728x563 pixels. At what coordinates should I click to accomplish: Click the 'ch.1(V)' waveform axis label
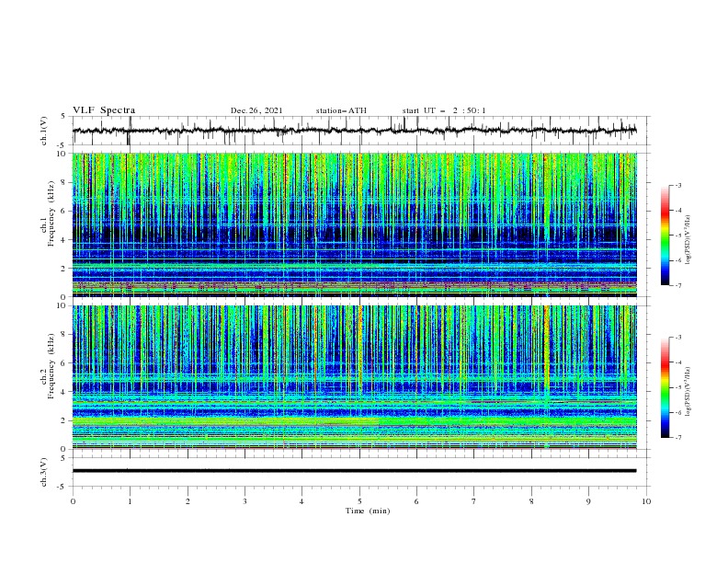click(x=44, y=131)
